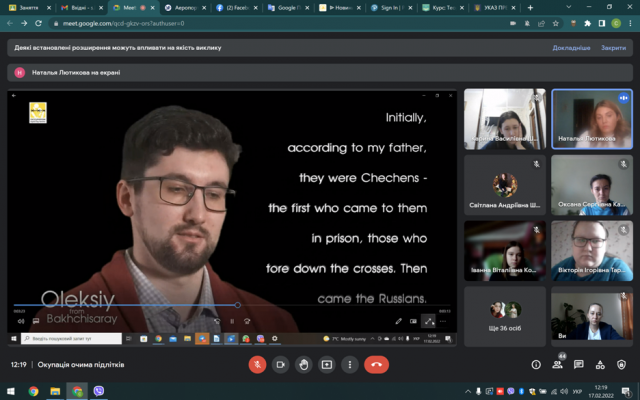Click Present now screen share icon
This screenshot has height=400, width=640.
click(x=327, y=364)
